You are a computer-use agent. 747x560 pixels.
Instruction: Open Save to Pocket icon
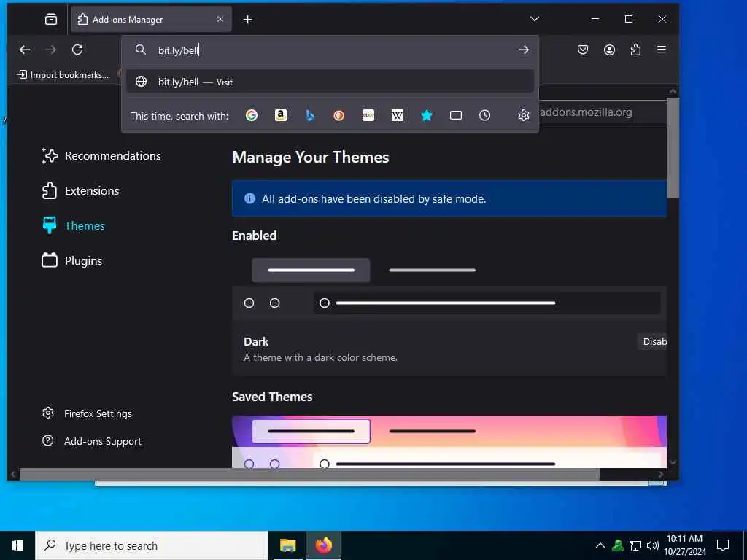[x=583, y=50]
